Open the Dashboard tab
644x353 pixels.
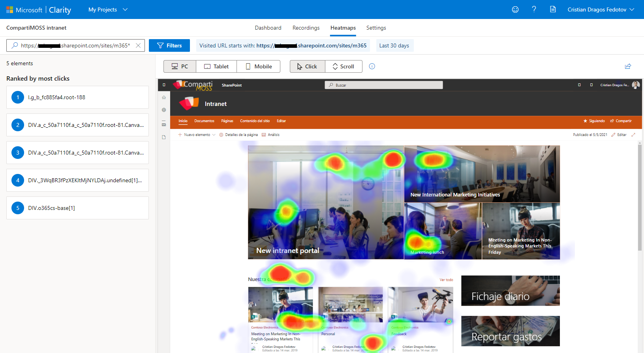(268, 28)
